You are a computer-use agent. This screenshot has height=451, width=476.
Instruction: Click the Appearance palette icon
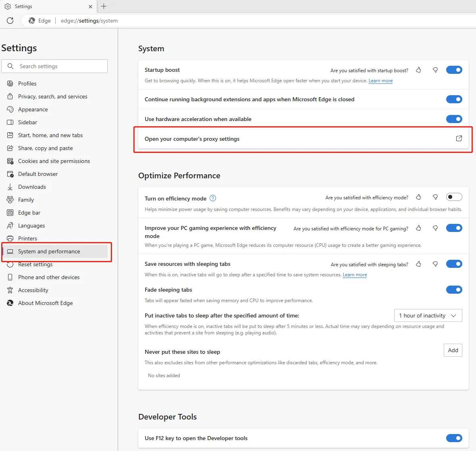pyautogui.click(x=10, y=109)
